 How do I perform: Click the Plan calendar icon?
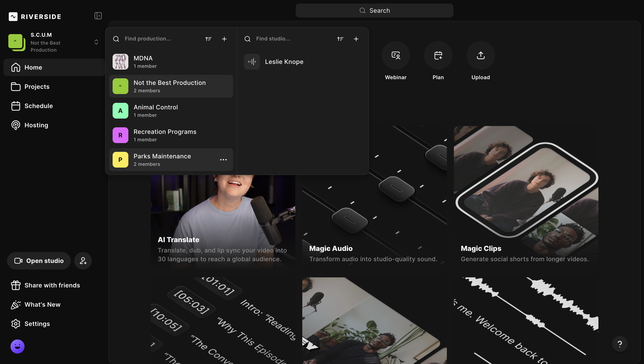pyautogui.click(x=438, y=56)
